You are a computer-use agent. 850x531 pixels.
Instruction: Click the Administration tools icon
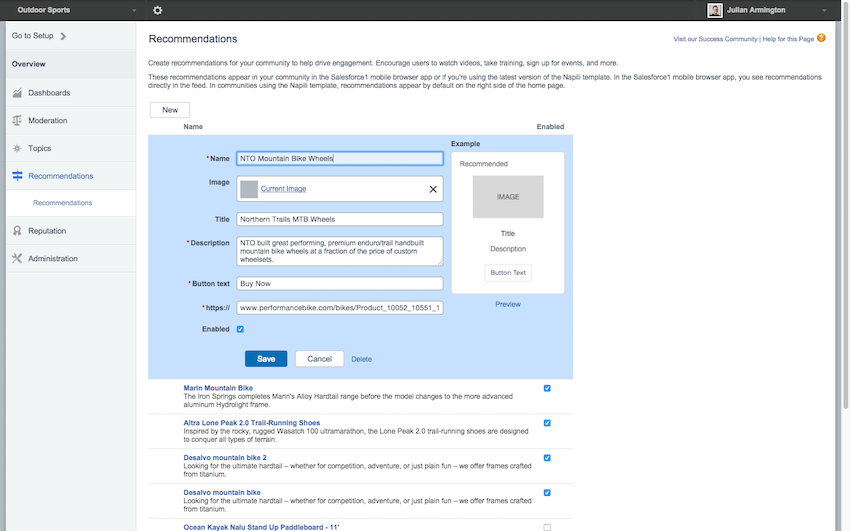point(17,258)
